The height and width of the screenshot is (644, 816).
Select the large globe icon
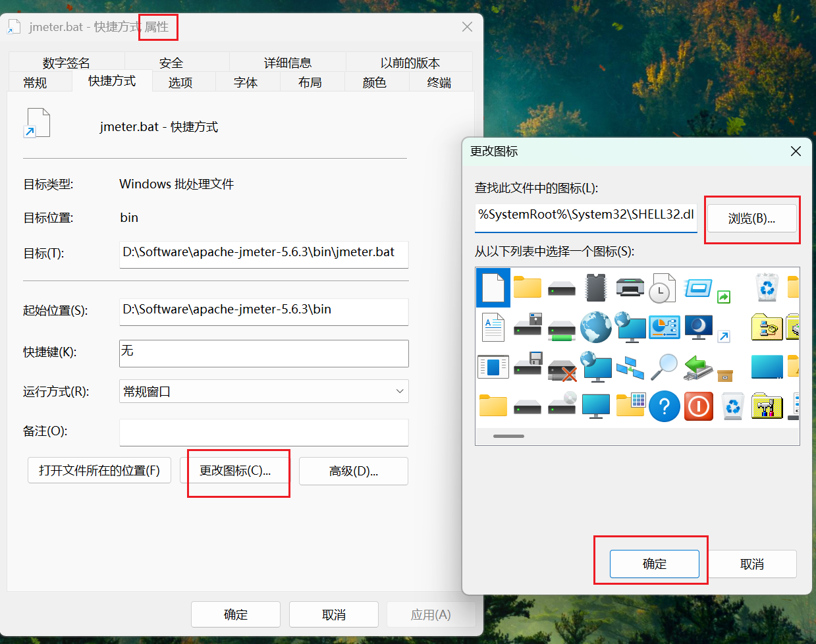pyautogui.click(x=596, y=327)
